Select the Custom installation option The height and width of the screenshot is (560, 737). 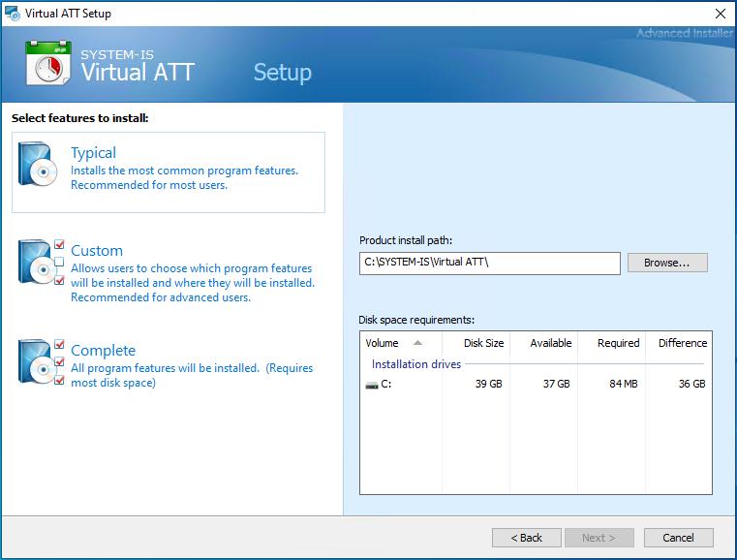point(97,251)
